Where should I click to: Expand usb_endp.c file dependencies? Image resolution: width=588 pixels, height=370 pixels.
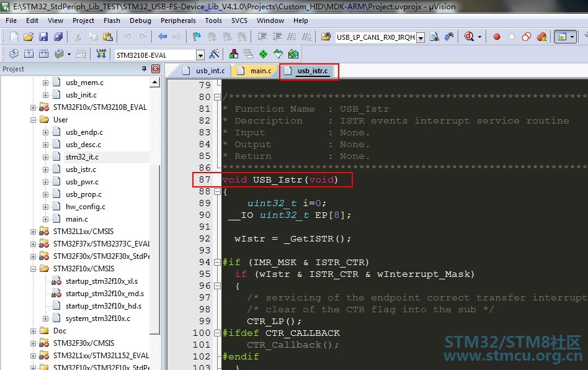(x=45, y=132)
